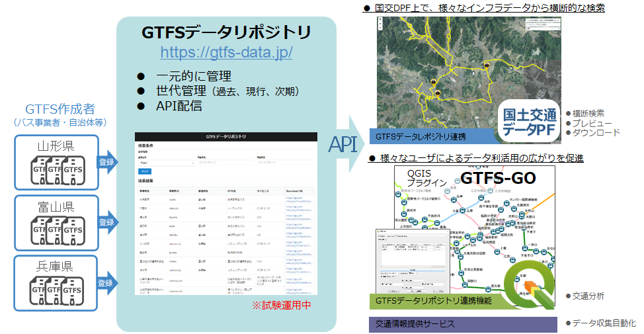Viewport: 644px width, 334px height.
Task: Select the 大滝公民館前 bus stop icon
Action: click(x=462, y=273)
